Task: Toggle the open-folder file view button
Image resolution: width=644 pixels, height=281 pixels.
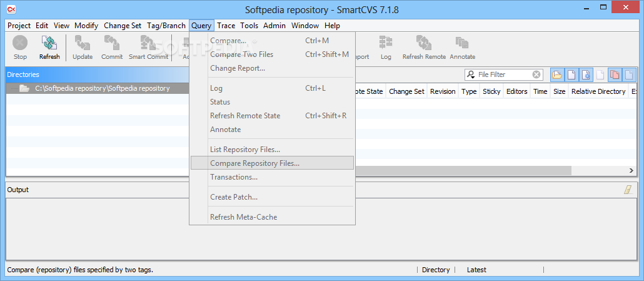Action: coord(557,74)
